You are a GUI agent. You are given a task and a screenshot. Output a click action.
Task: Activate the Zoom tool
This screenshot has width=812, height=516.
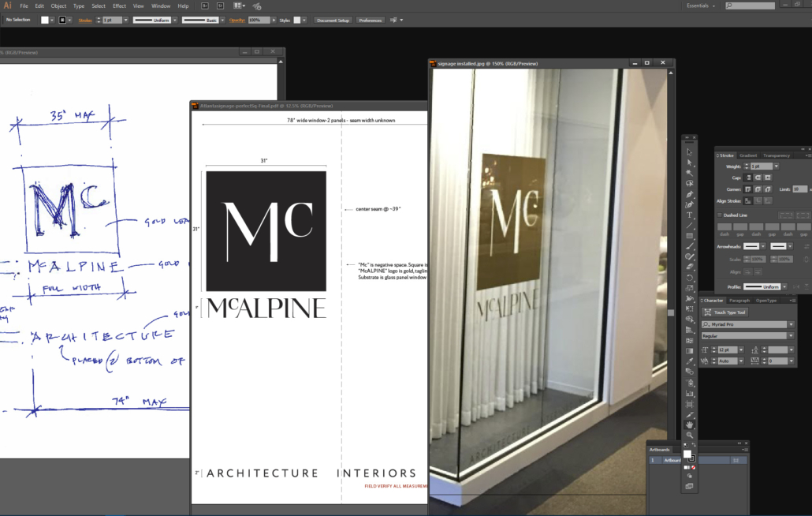(689, 436)
